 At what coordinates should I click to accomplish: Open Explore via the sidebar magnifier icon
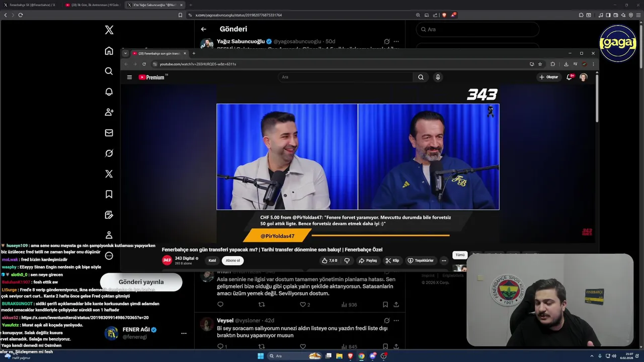109,71
